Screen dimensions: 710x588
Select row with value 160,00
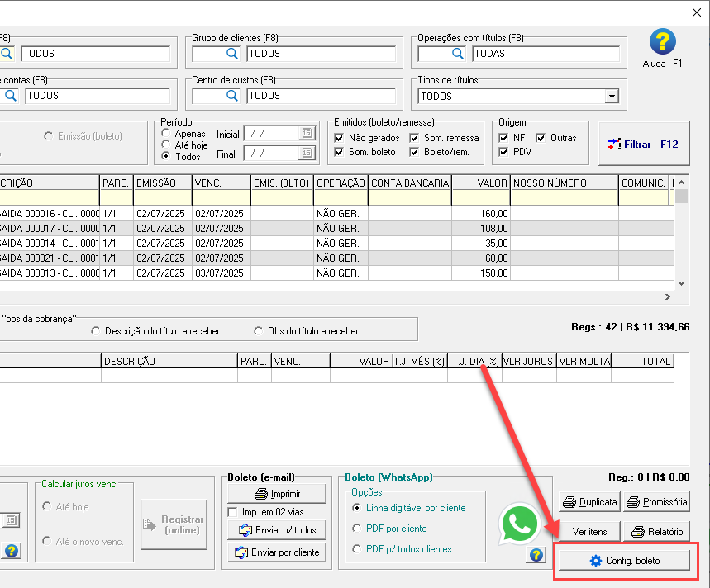337,214
